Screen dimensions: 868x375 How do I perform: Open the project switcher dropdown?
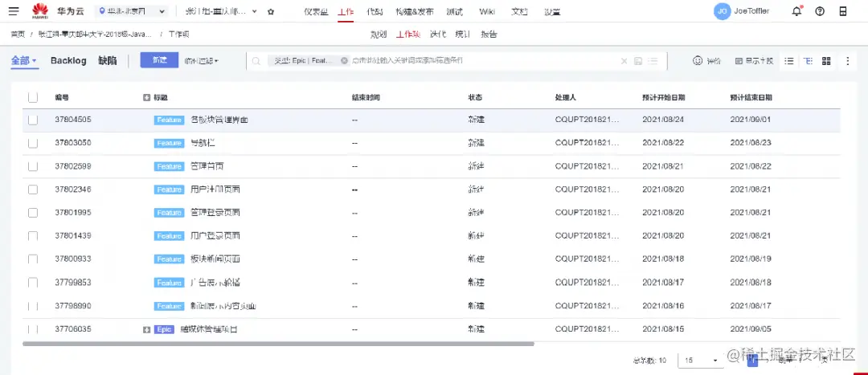[x=222, y=11]
